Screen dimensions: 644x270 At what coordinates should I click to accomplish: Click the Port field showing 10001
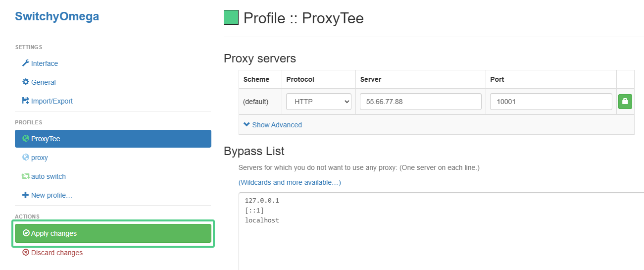(551, 102)
